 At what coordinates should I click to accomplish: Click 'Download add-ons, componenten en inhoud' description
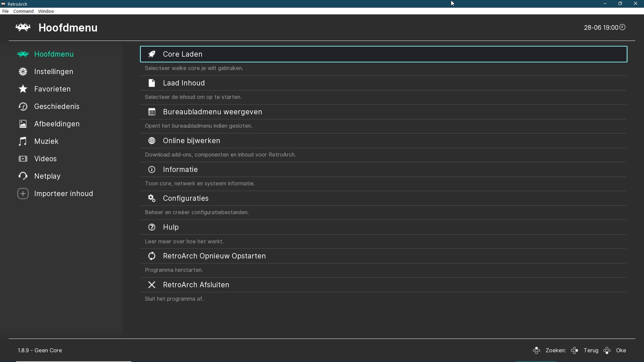220,155
